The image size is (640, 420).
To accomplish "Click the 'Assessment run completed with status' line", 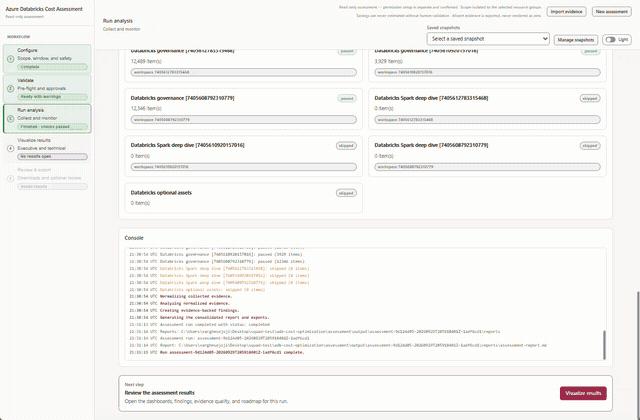I will point(200,324).
